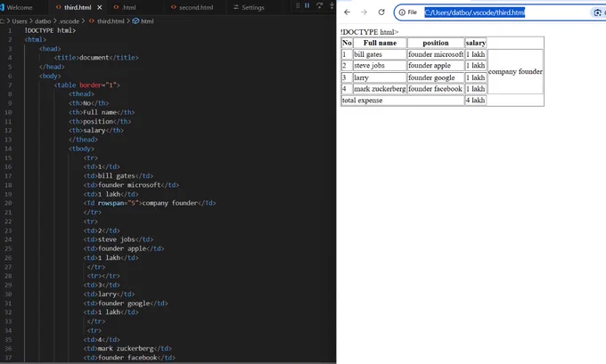Click the Full name table header in browser
The image size is (606, 364).
pos(380,43)
